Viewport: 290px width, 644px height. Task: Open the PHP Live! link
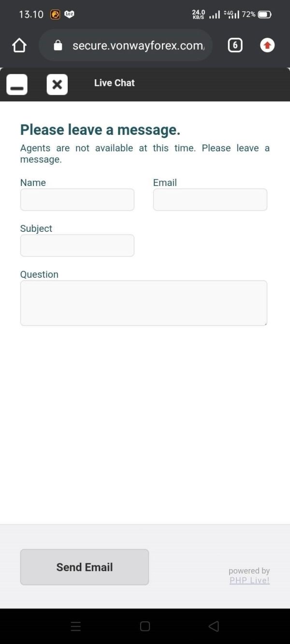[249, 580]
